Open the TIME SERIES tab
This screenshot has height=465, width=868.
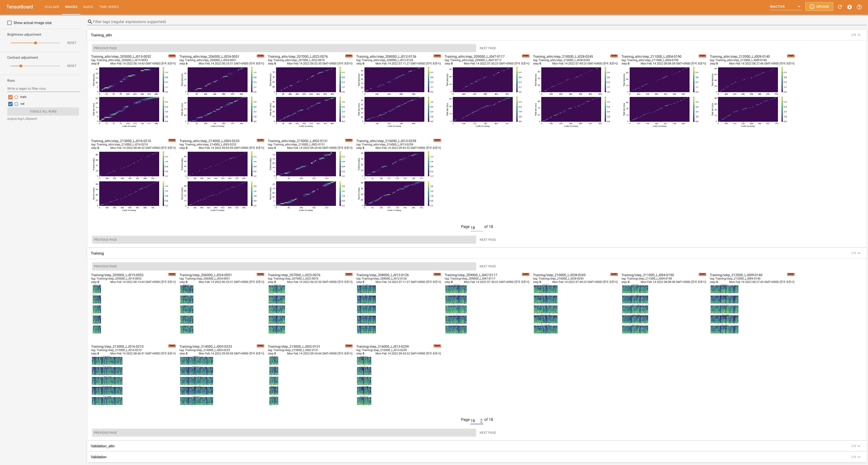(108, 7)
